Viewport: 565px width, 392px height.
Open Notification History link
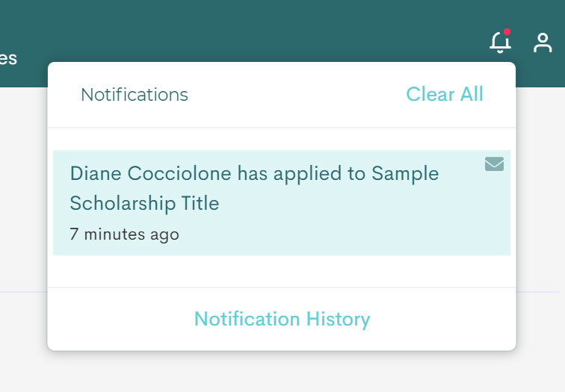coord(282,319)
